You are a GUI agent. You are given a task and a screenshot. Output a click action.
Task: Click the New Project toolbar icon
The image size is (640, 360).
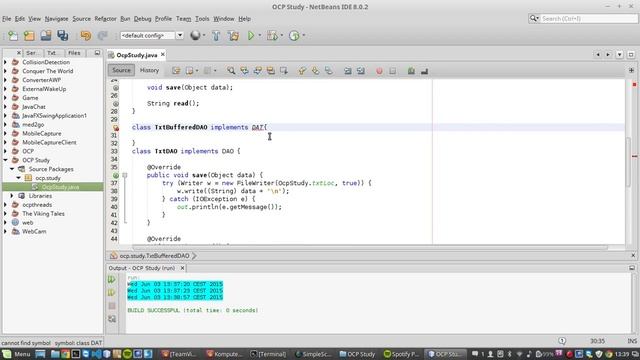29,36
